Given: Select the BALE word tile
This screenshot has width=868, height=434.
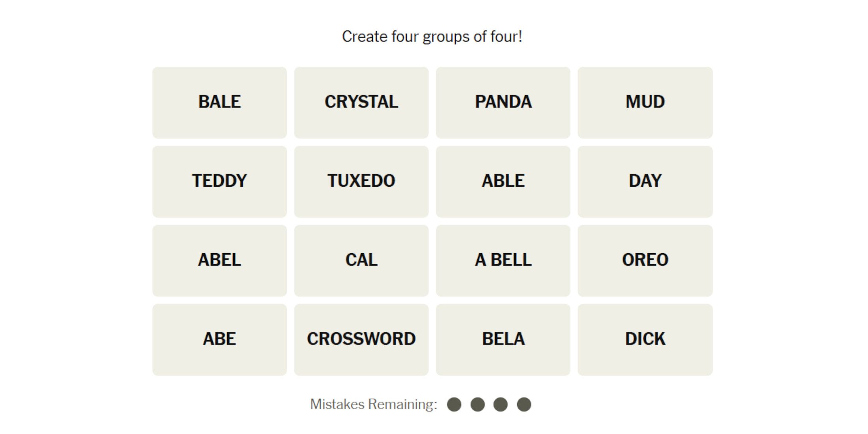Looking at the screenshot, I should click(219, 102).
